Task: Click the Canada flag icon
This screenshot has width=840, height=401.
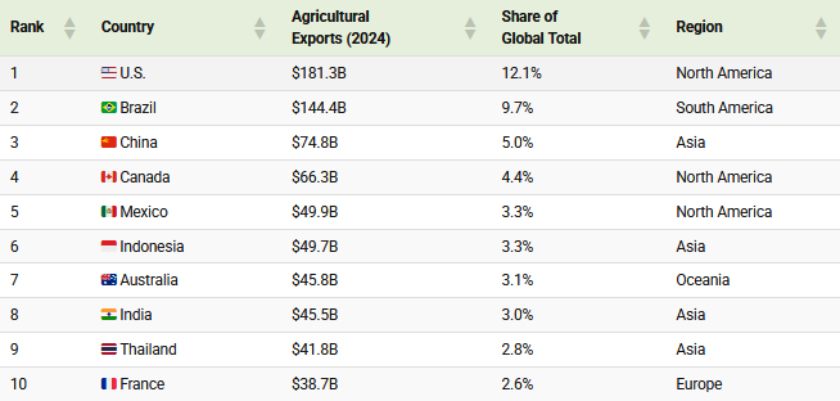Action: pyautogui.click(x=109, y=177)
